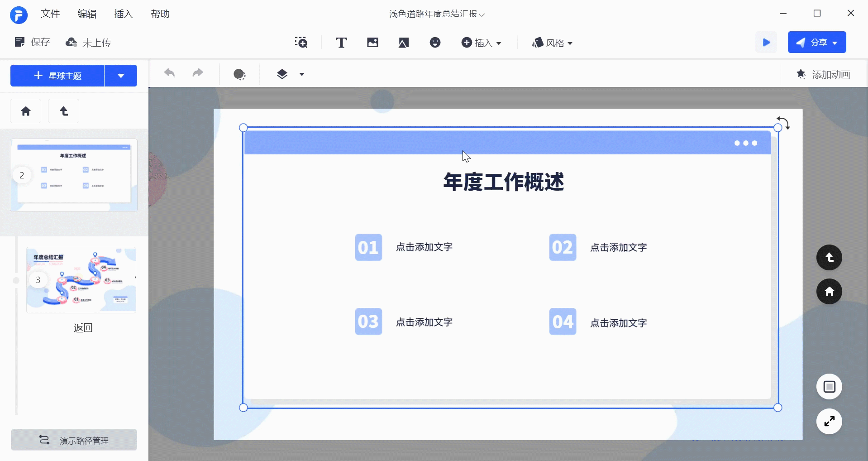Open the shape tool icon
Viewport: 868px width, 461px height.
(404, 43)
